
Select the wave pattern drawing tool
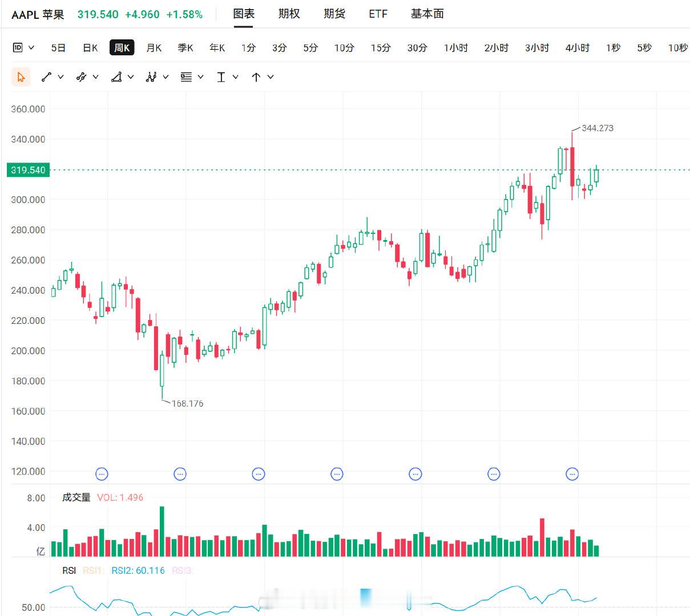[151, 77]
